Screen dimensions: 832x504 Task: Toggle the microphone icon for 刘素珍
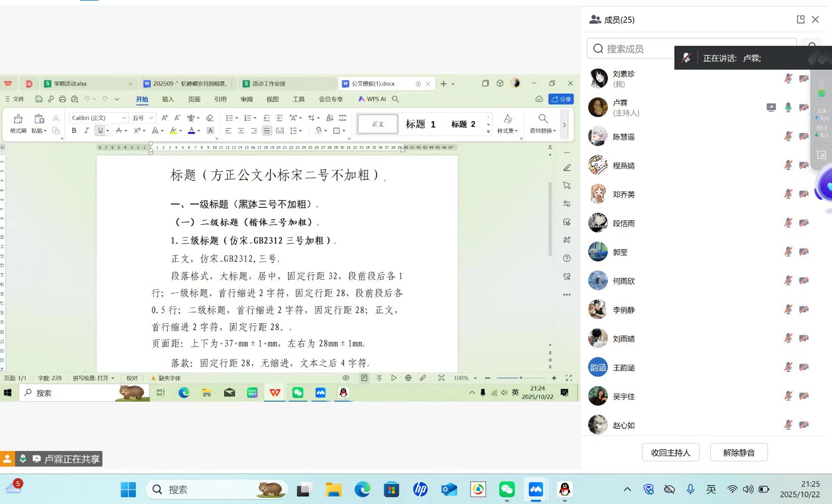coord(788,78)
